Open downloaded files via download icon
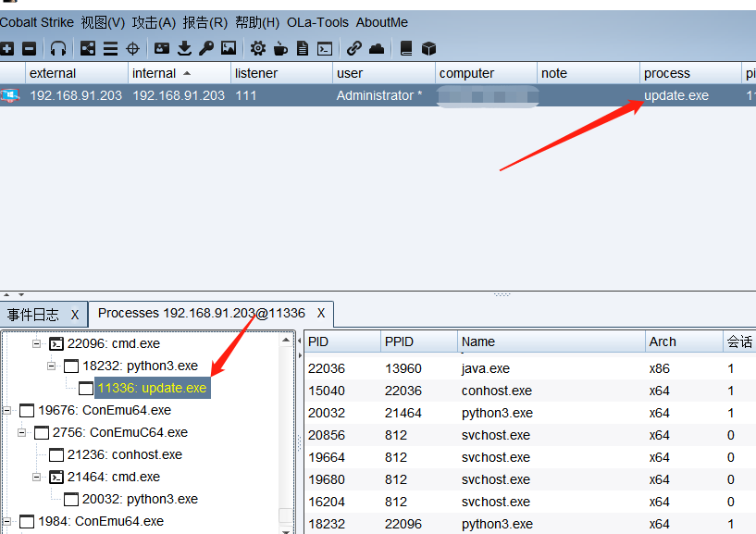Image resolution: width=756 pixels, height=534 pixels. pyautogui.click(x=184, y=48)
